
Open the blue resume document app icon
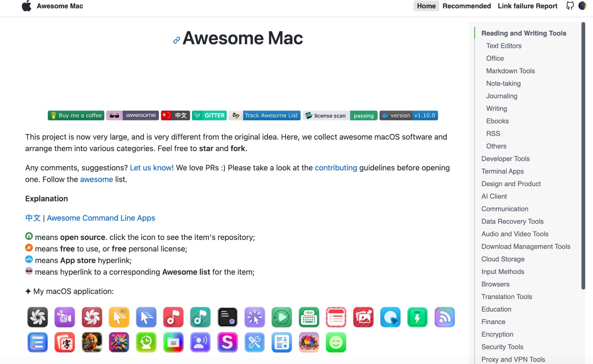282,342
